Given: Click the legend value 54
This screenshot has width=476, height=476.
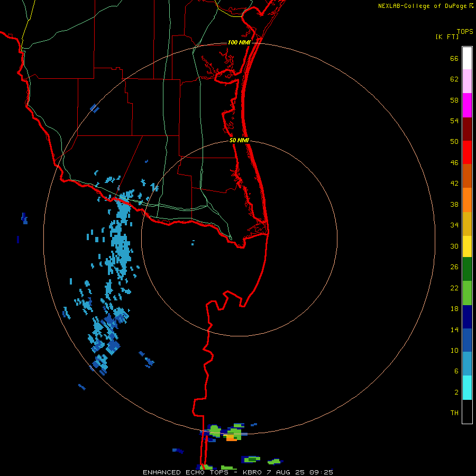Looking at the screenshot, I should click(454, 121).
